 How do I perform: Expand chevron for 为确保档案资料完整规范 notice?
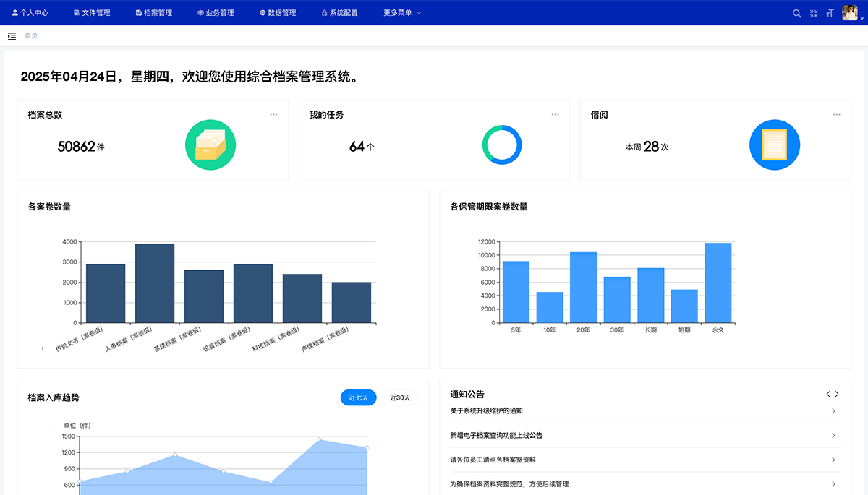point(833,484)
